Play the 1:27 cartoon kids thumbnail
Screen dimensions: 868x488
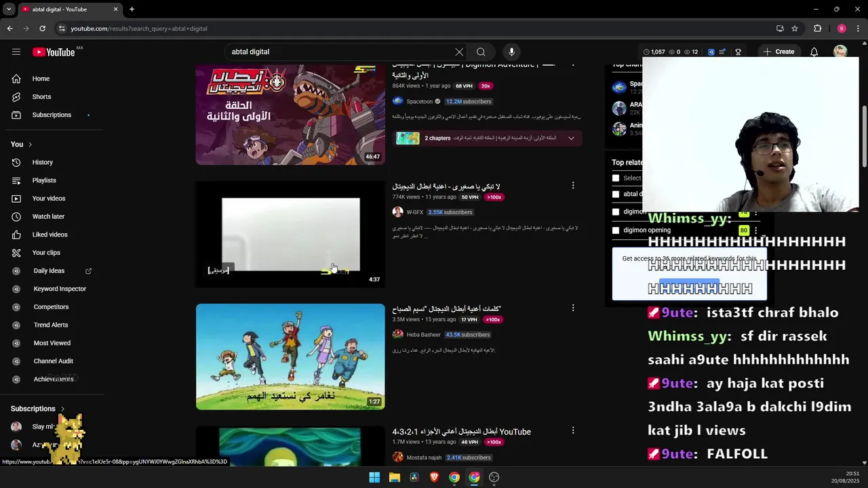290,357
